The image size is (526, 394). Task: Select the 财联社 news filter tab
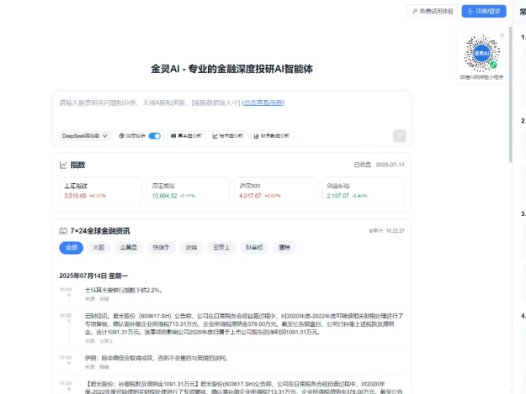254,247
